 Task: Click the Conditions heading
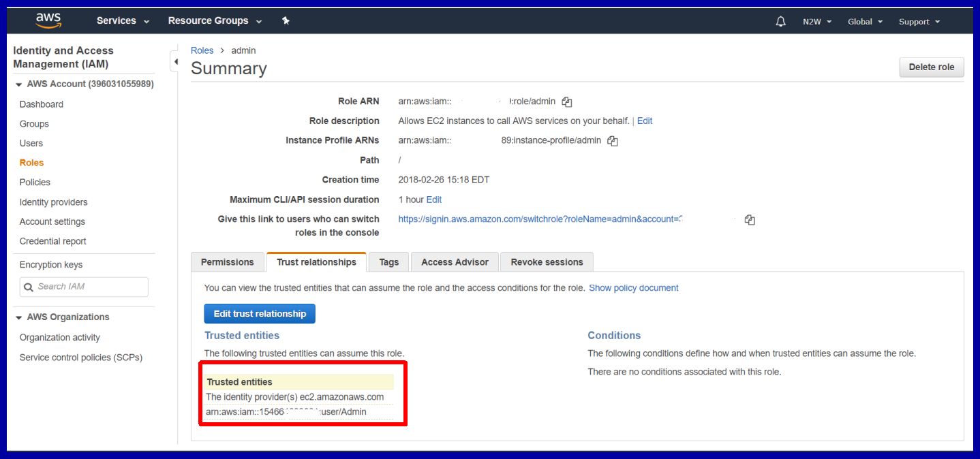pos(614,336)
